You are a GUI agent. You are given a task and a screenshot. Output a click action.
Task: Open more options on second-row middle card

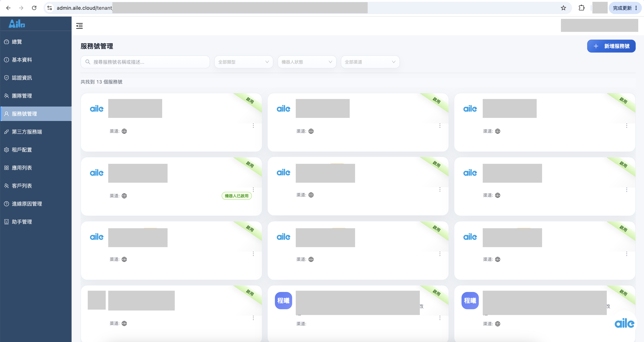tap(440, 190)
